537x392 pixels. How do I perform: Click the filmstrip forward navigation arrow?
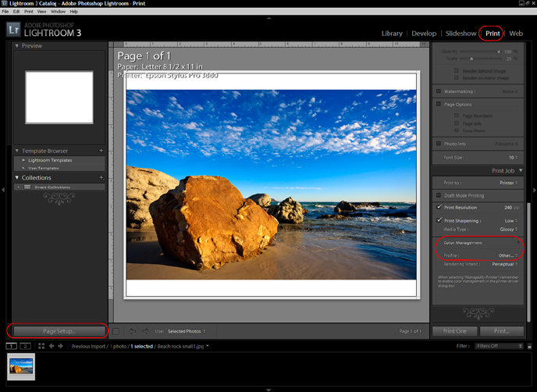(61, 346)
